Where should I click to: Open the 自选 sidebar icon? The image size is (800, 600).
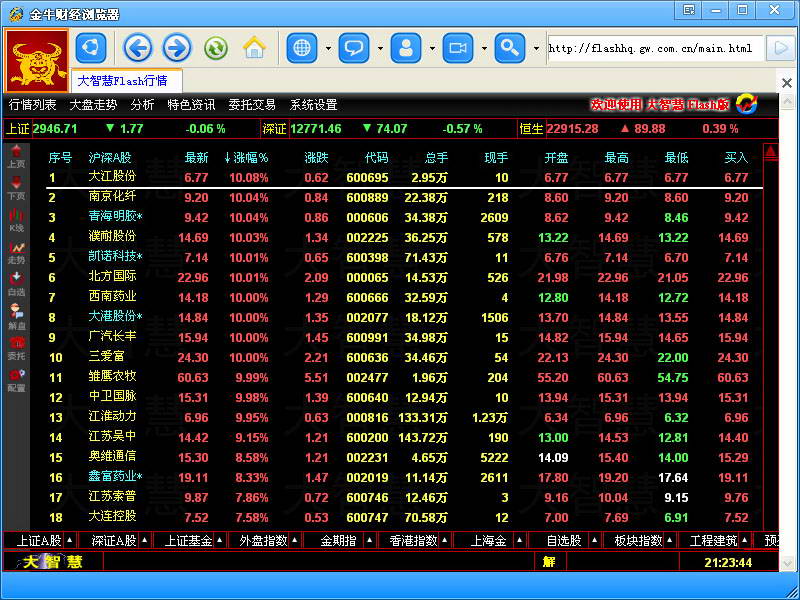(x=16, y=285)
